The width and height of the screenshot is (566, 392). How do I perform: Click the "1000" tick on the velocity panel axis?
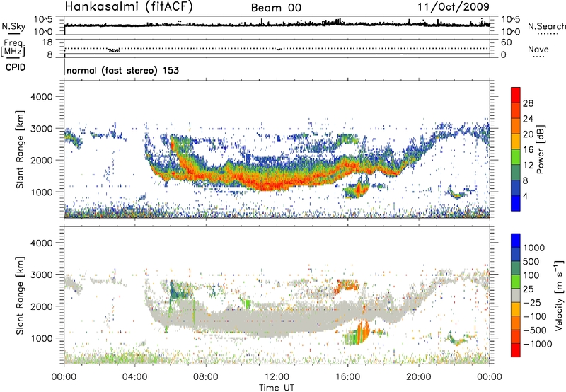click(x=41, y=338)
